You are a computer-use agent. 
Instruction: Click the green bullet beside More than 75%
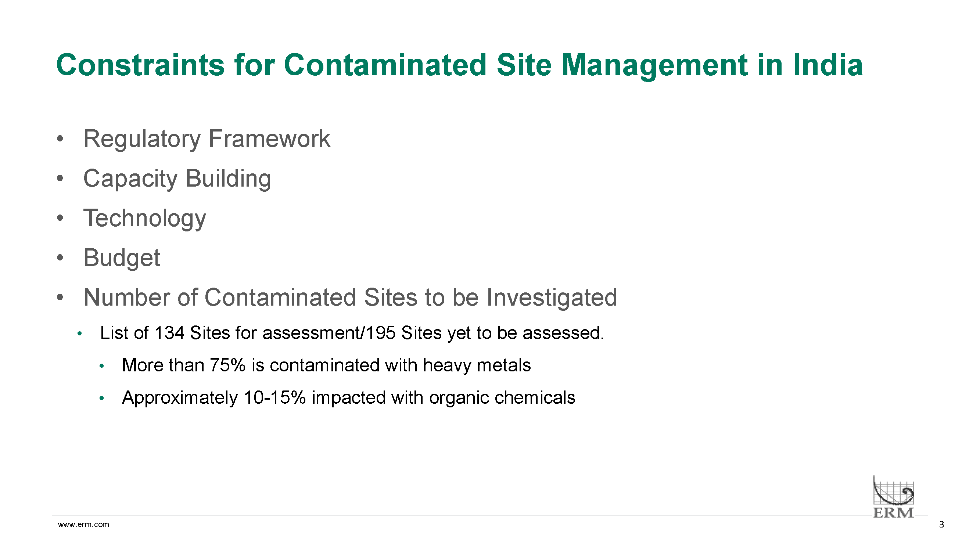(x=101, y=366)
